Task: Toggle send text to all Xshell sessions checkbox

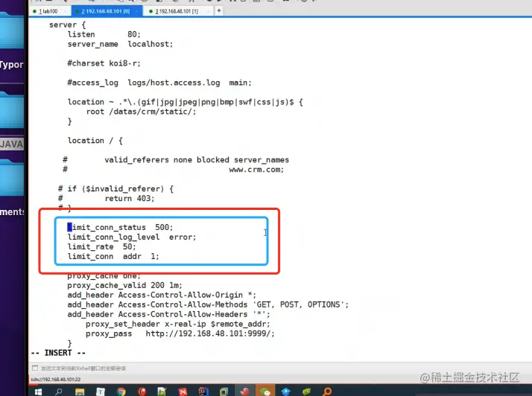Action: click(34, 368)
